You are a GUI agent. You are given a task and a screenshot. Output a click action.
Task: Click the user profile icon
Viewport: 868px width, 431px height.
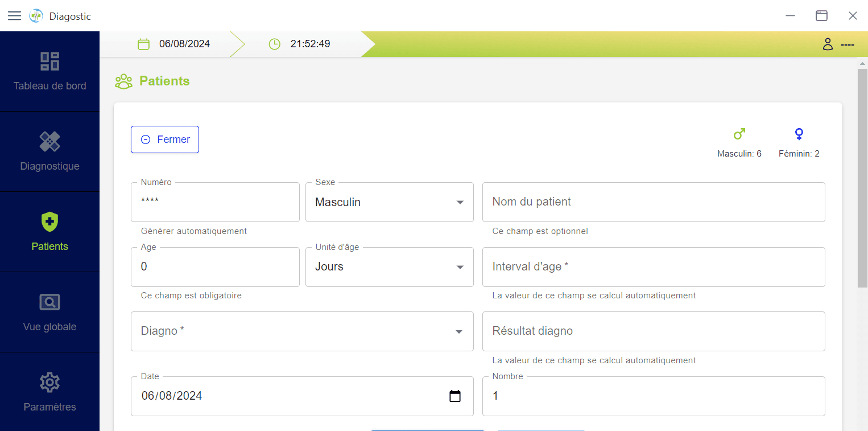click(x=828, y=44)
